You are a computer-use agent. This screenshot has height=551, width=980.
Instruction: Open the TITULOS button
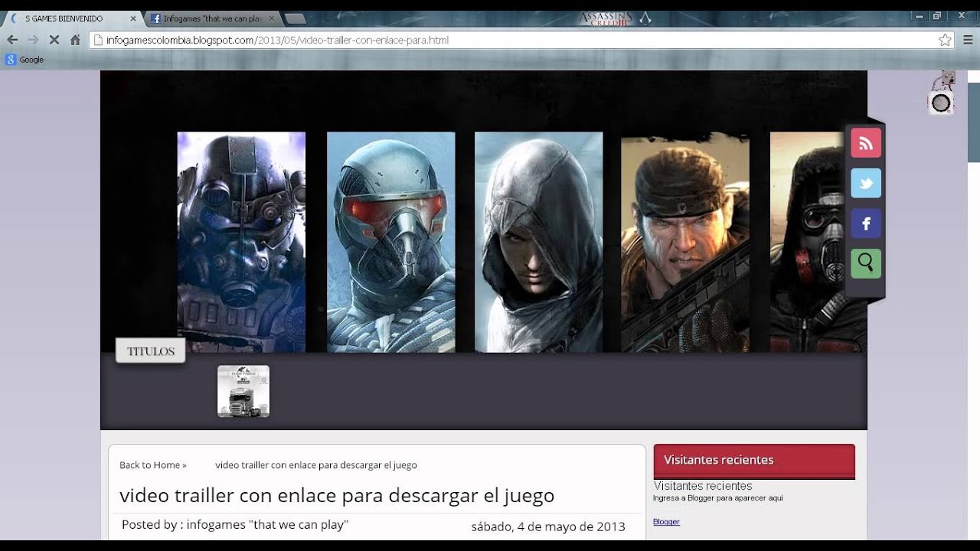[x=151, y=351]
